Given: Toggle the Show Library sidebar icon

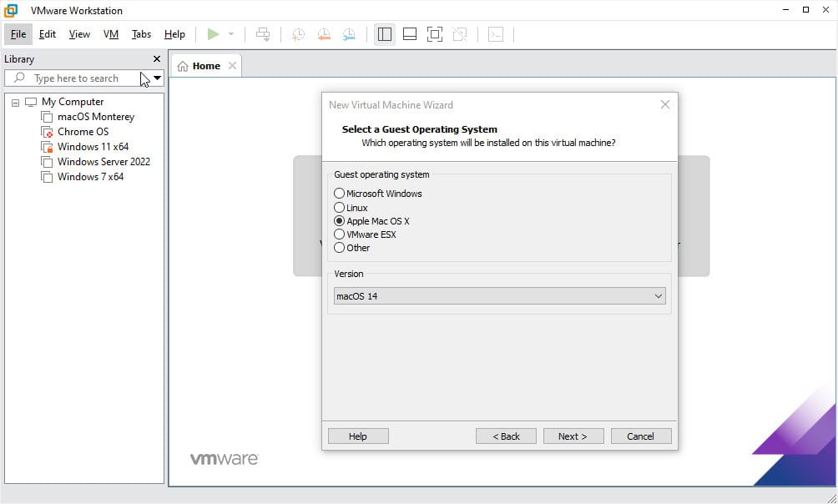Looking at the screenshot, I should coord(384,34).
